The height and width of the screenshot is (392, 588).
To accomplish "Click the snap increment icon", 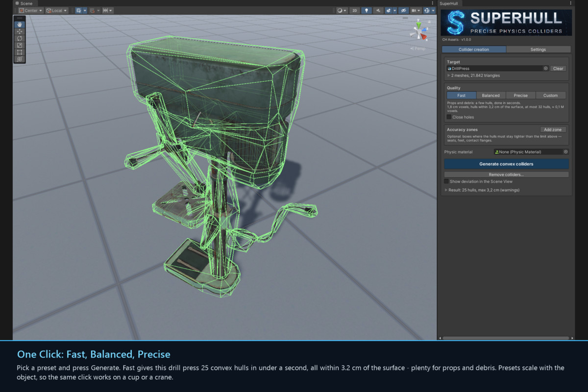I will (92, 10).
